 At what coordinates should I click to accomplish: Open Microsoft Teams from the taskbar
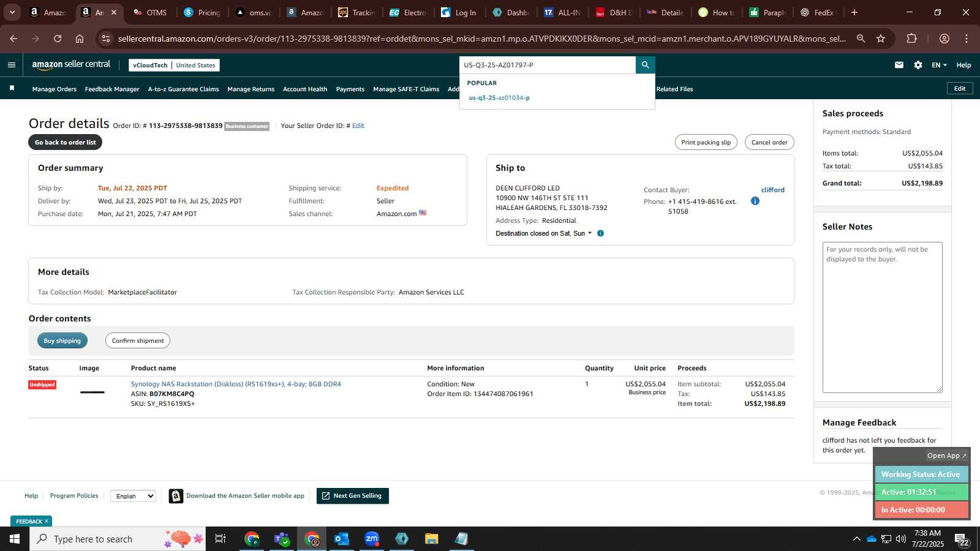[x=282, y=539]
